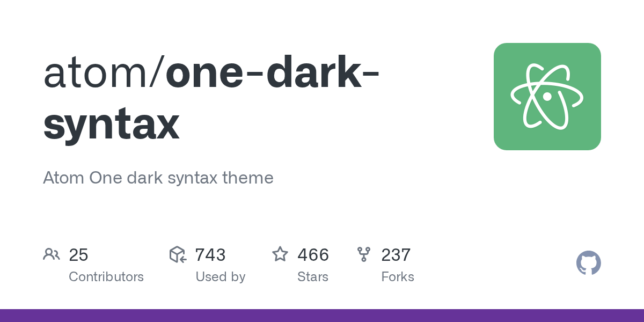
Task: Click the Stars star icon
Action: tap(280, 254)
